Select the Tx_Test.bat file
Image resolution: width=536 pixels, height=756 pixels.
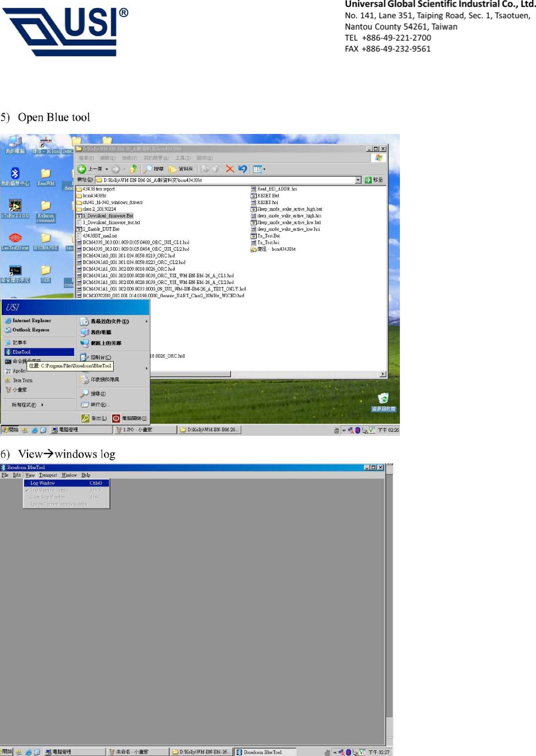tap(265, 236)
